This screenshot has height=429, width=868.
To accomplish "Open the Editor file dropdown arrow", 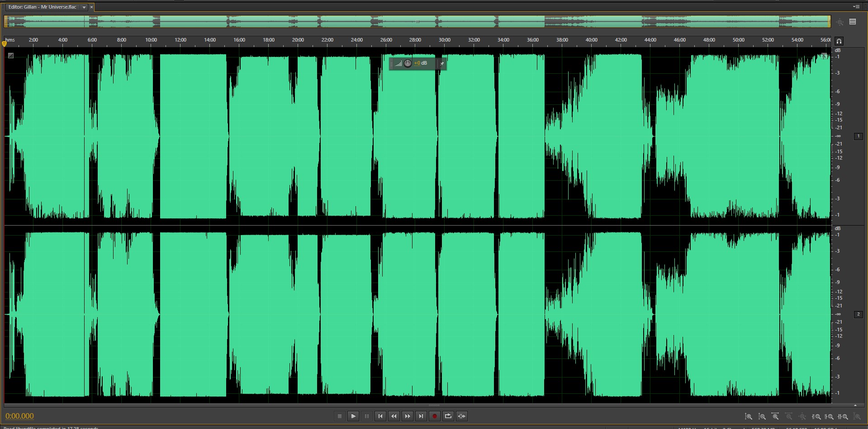I will [x=84, y=7].
